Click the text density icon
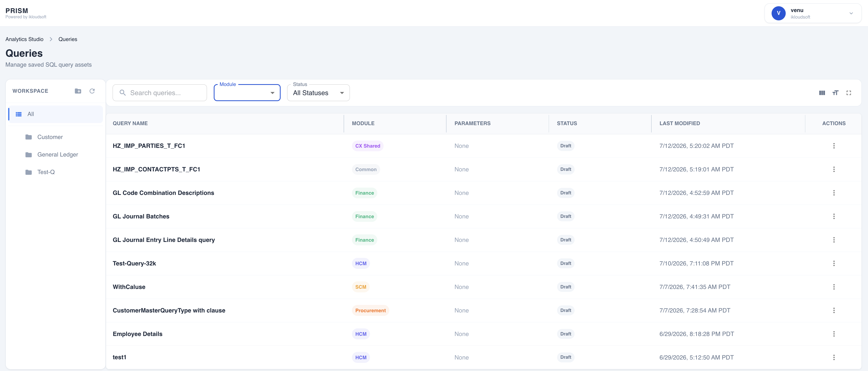The height and width of the screenshot is (371, 868). click(835, 93)
